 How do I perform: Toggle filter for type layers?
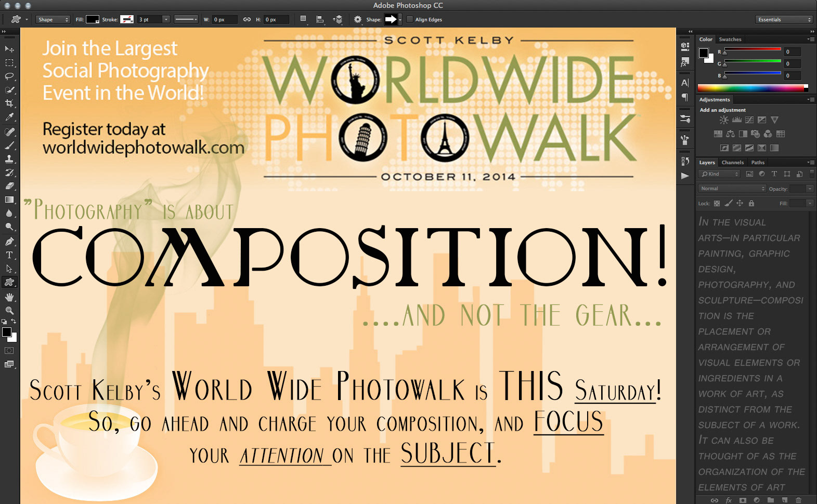[774, 174]
